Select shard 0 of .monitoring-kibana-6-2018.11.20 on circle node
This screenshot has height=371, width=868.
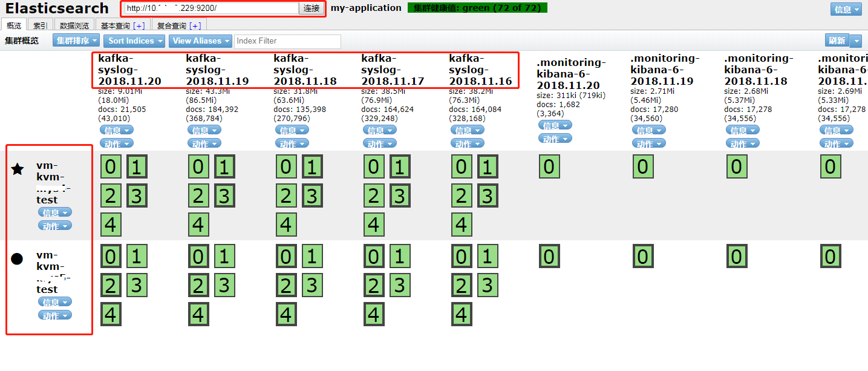pyautogui.click(x=549, y=257)
